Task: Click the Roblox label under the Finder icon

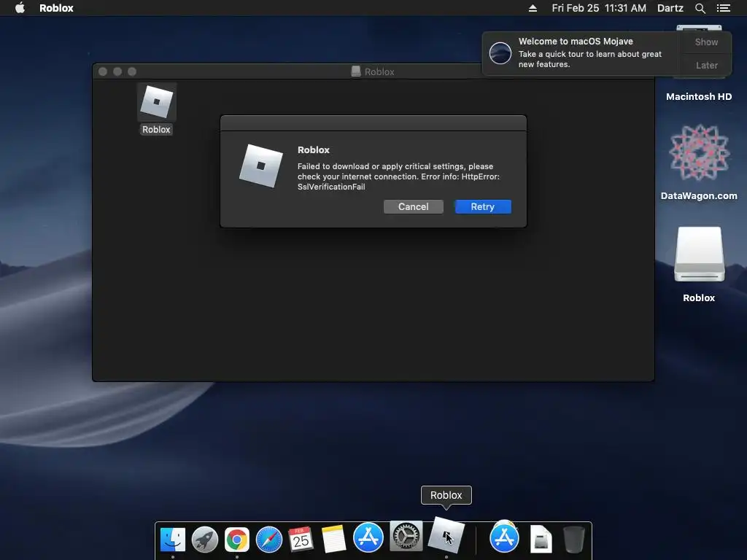Action: (x=156, y=130)
